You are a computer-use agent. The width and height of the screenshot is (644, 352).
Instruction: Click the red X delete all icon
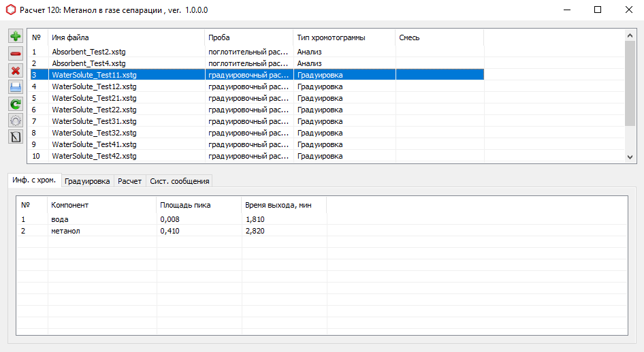click(x=15, y=70)
